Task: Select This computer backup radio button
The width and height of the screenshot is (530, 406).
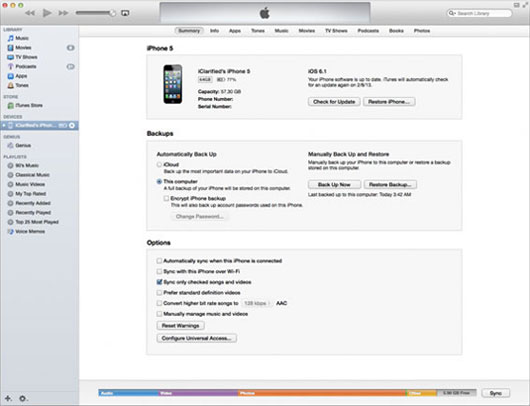Action: click(159, 182)
